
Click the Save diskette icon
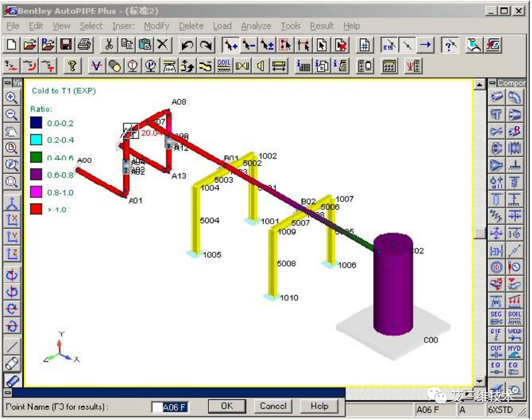[66, 45]
